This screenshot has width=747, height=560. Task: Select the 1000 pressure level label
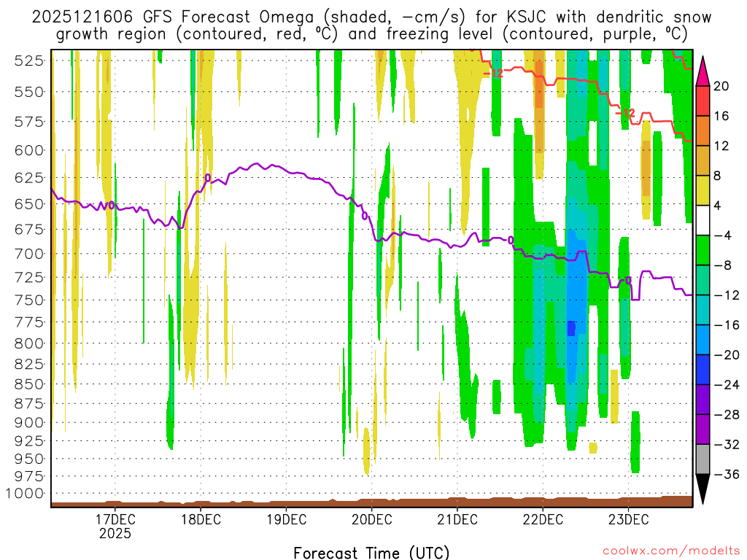(25, 494)
